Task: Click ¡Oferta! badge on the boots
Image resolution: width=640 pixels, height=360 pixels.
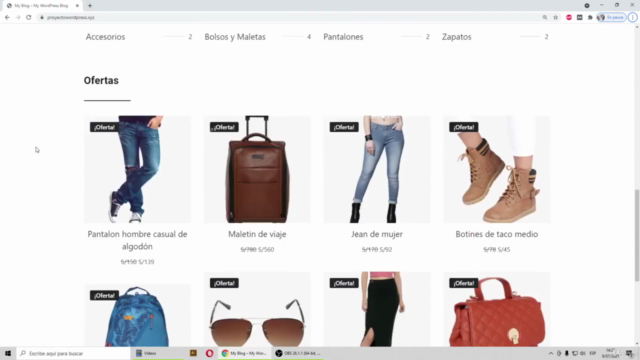Action: pos(464,127)
